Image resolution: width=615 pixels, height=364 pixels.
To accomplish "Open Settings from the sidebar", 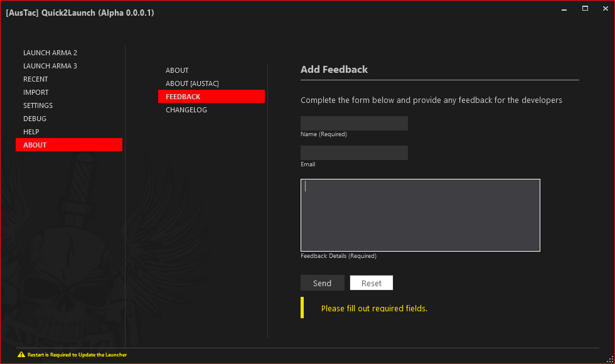I will pyautogui.click(x=68, y=105).
